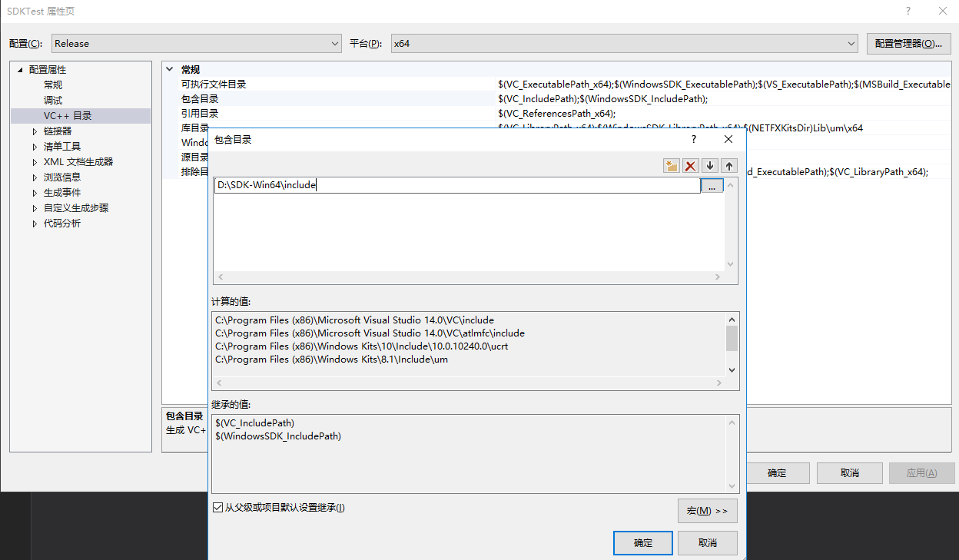Select the 代码分析 tree label
Screen dimensions: 959x560
pyautogui.click(x=62, y=224)
